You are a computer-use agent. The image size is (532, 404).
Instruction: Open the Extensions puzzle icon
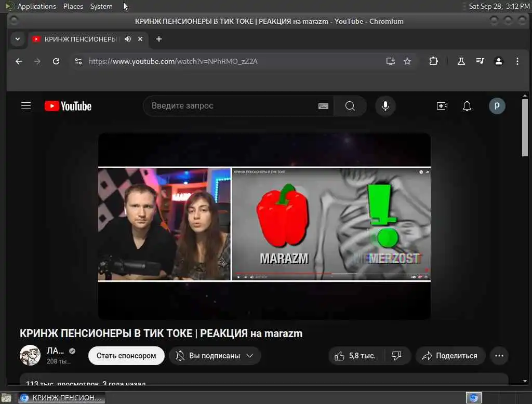click(433, 61)
